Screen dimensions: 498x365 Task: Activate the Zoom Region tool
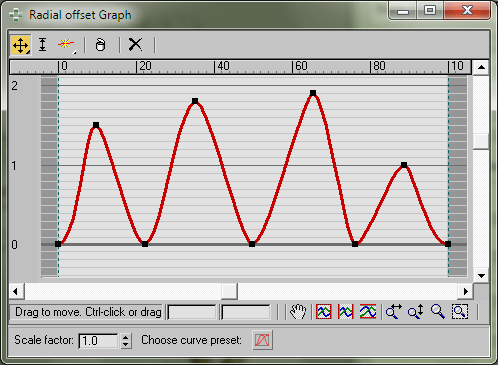460,312
